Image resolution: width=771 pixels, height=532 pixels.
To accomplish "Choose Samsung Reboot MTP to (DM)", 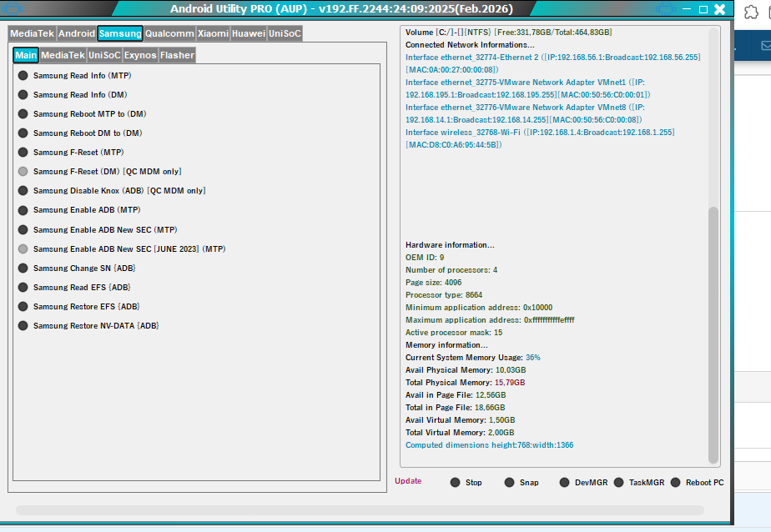I will pyautogui.click(x=23, y=114).
